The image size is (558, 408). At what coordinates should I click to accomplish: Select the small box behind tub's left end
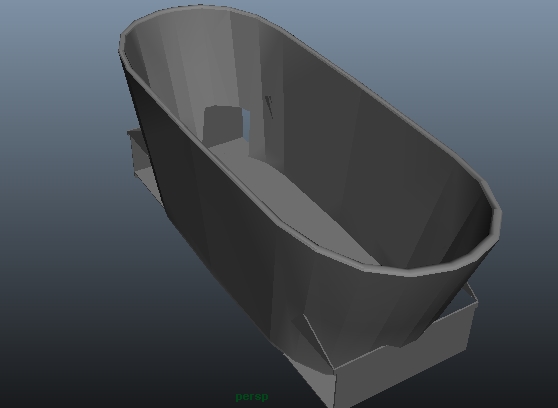142,160
